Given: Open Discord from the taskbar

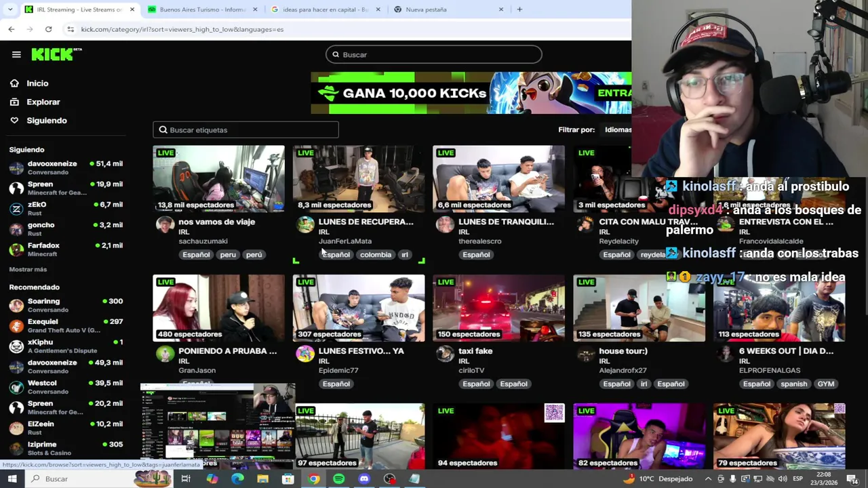Looking at the screenshot, I should tap(364, 479).
